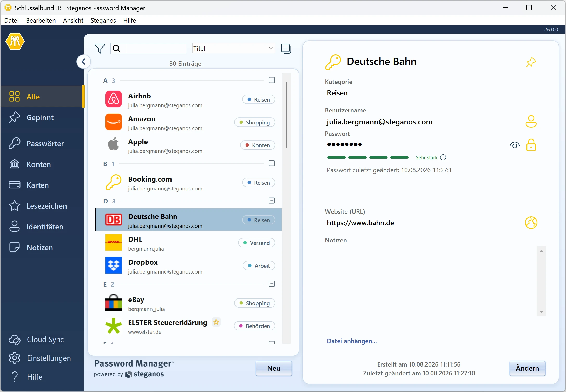Click Behörden tag on ELSTER

point(254,326)
